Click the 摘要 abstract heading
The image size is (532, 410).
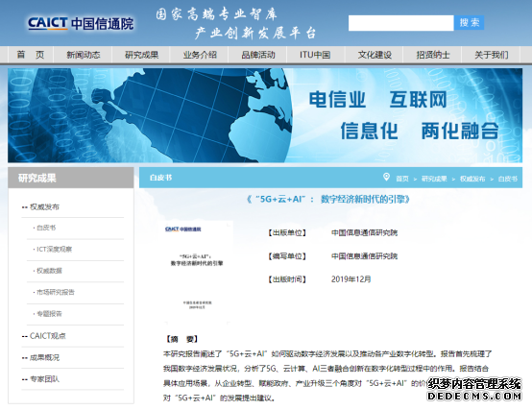point(181,339)
